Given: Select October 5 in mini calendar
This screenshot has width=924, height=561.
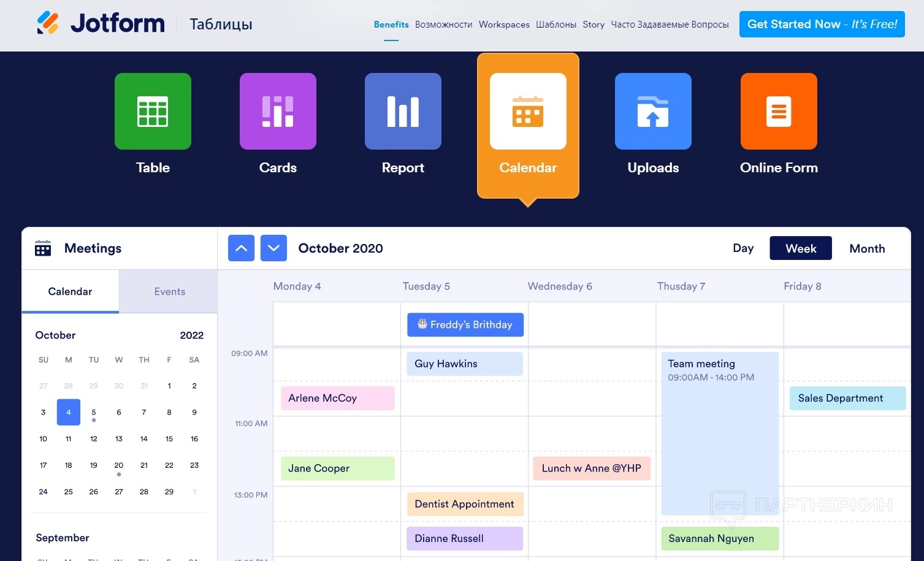Looking at the screenshot, I should click(x=94, y=413).
